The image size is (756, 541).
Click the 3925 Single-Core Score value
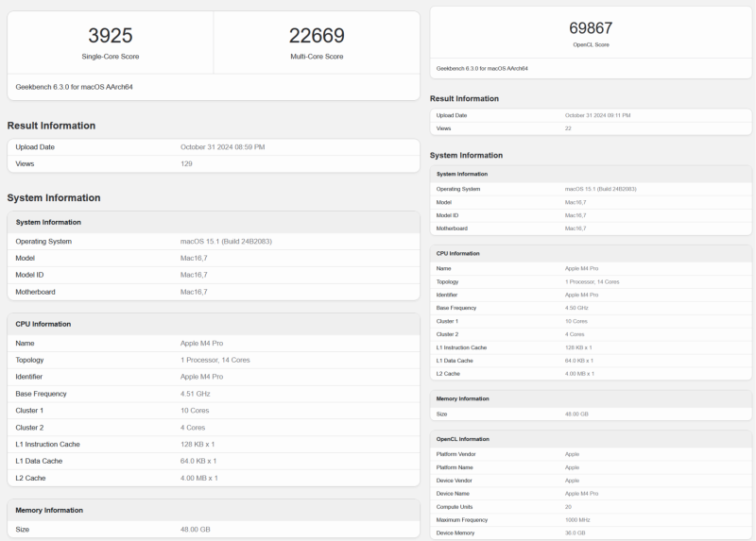click(110, 36)
